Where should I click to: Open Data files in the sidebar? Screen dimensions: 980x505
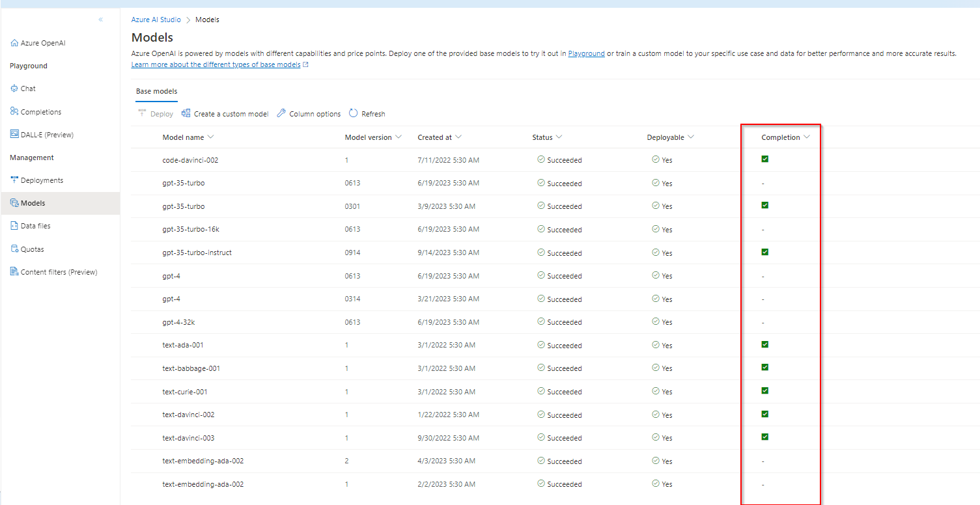(36, 226)
